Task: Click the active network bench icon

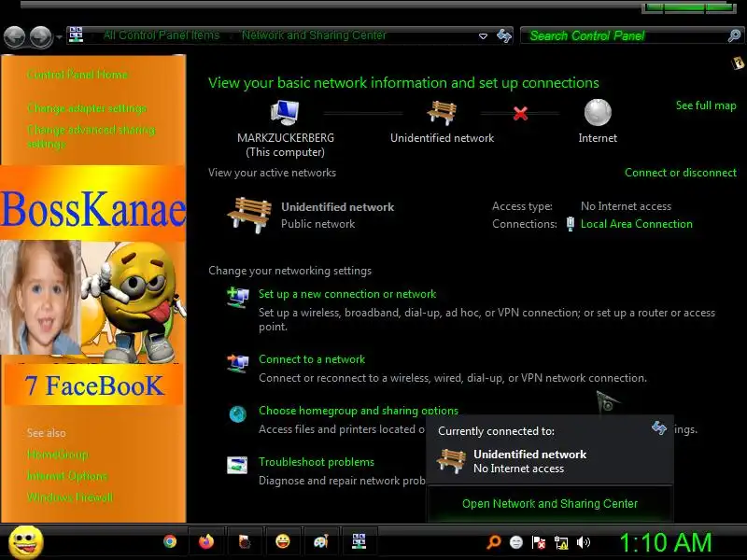Action: click(x=249, y=215)
